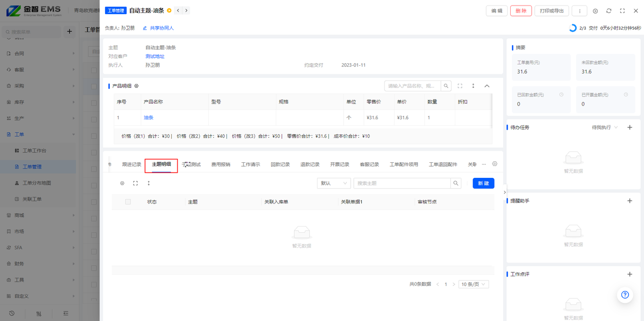Open tab settings gear at tab bar end
Viewport: 644px width, 321px height.
click(495, 164)
